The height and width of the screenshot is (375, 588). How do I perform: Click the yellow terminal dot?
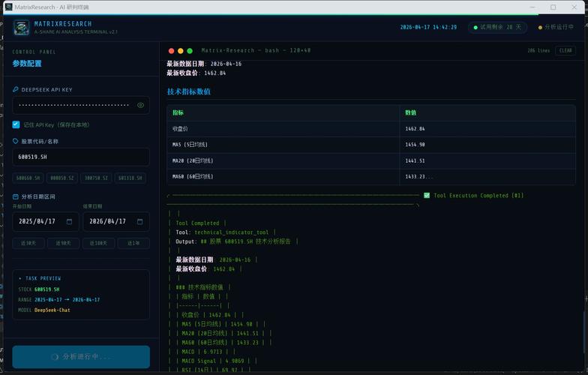point(181,50)
